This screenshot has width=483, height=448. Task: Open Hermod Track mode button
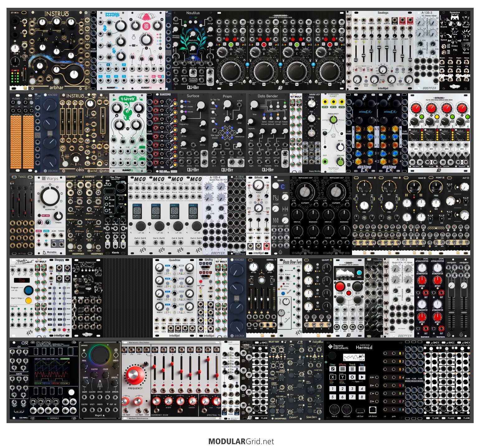(x=352, y=369)
